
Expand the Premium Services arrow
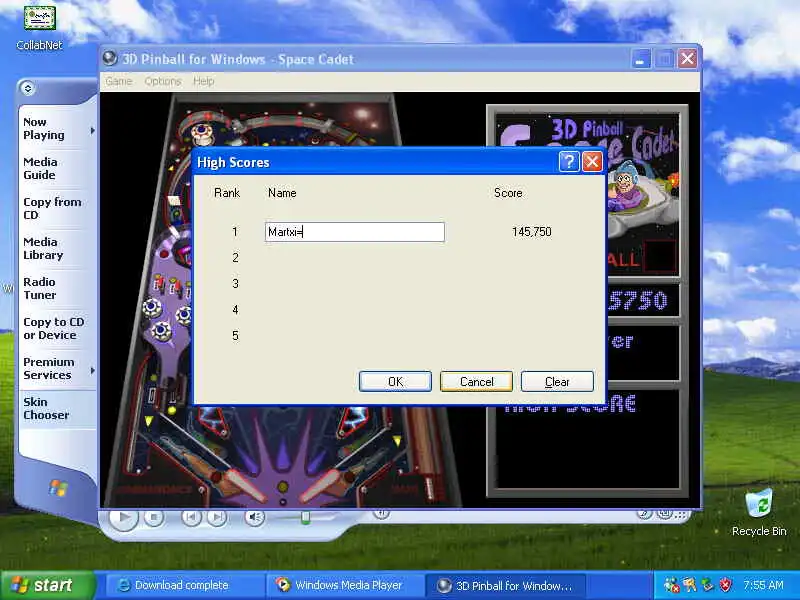[92, 370]
